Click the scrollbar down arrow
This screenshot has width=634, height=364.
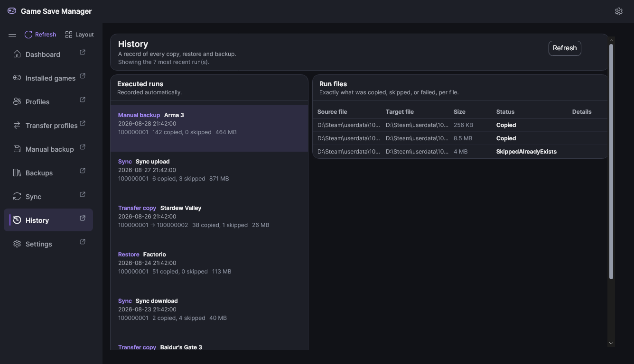tap(611, 343)
